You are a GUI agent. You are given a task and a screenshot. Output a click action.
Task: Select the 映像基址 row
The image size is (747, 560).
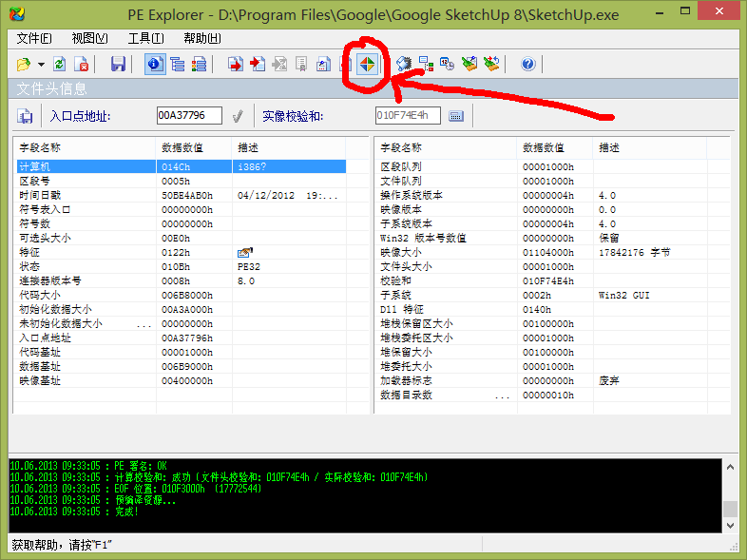point(181,381)
